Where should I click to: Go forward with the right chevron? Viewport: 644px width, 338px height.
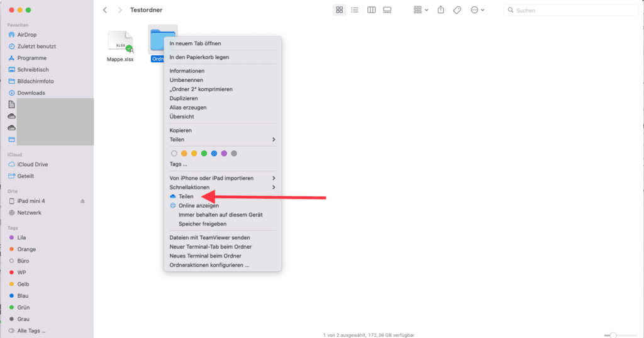tap(119, 10)
